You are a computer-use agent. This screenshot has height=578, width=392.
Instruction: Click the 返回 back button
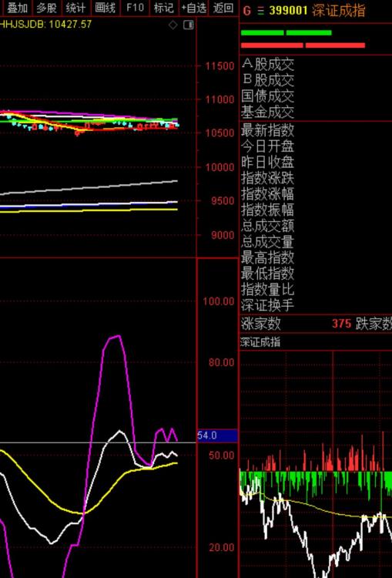223,8
